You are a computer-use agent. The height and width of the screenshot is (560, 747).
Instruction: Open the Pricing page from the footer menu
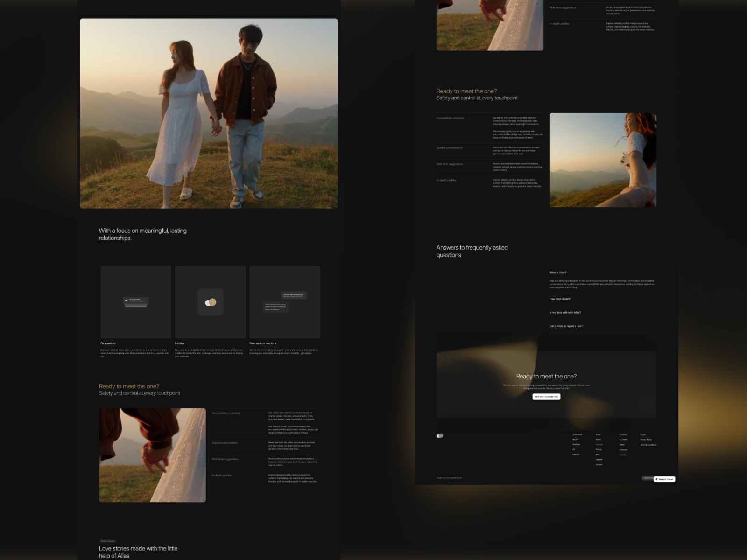point(599,449)
